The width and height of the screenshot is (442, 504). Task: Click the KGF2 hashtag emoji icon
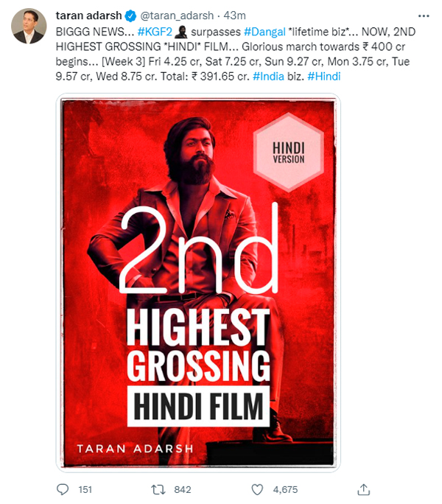pyautogui.click(x=181, y=32)
